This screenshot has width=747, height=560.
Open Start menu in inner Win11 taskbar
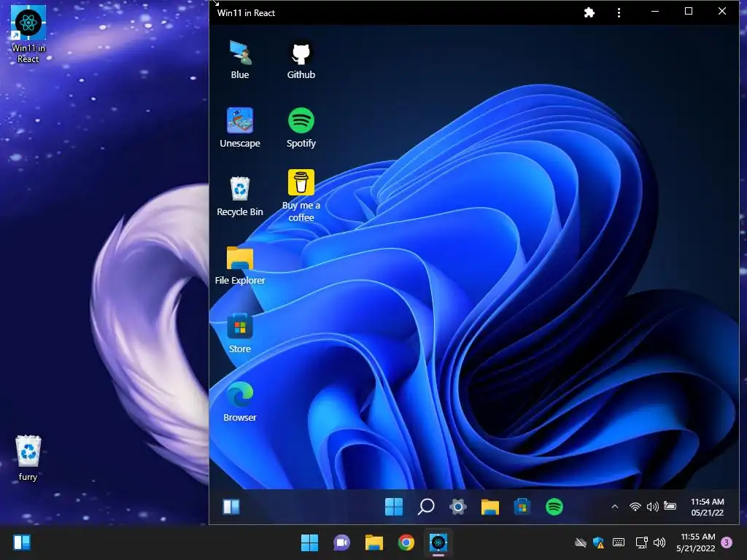click(x=393, y=507)
